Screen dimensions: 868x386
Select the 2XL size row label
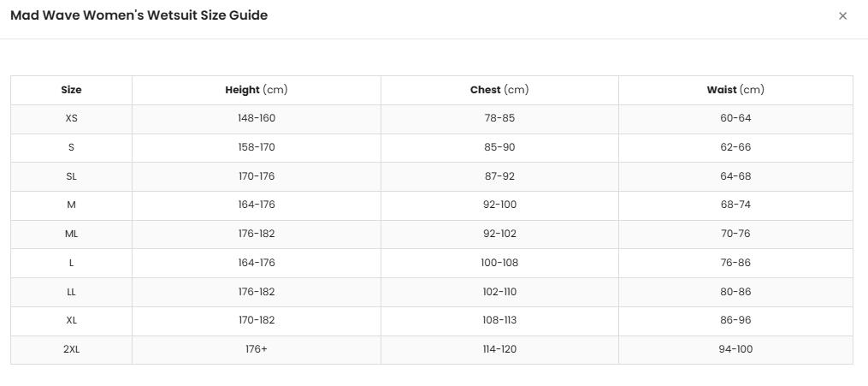72,349
